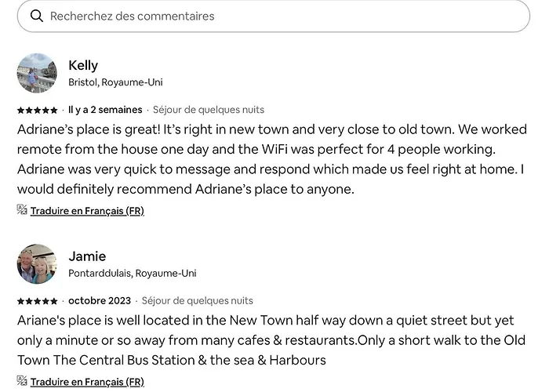Click reviewer name Jamie
Screen dimensions: 549x392
point(87,256)
